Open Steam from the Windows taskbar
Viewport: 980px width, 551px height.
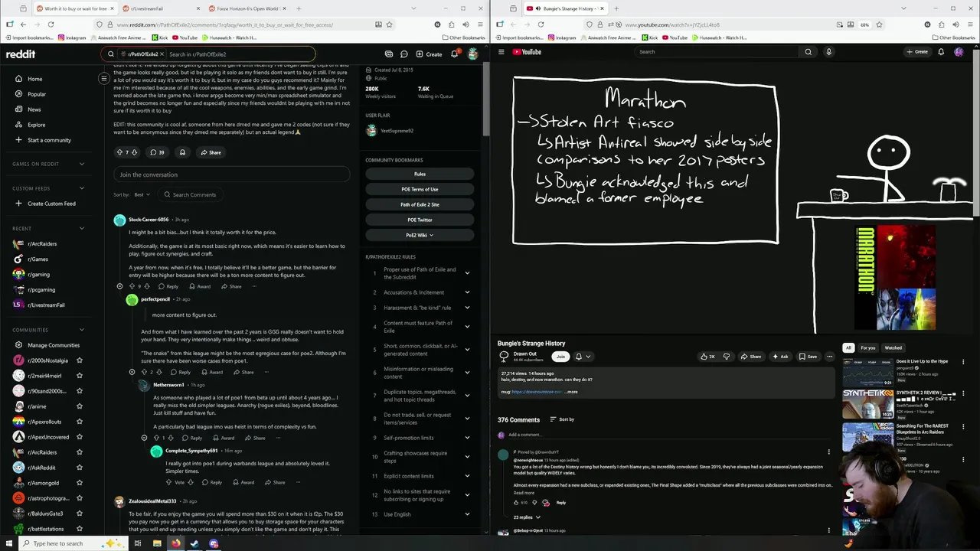tap(194, 543)
